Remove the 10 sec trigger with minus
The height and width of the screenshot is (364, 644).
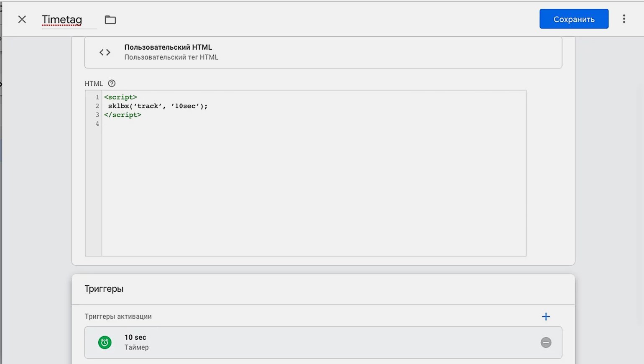pos(546,343)
